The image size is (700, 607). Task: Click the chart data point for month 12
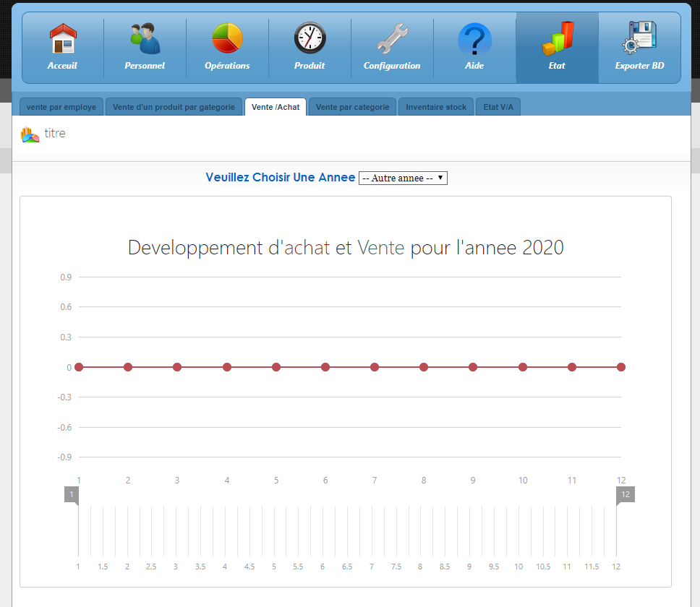(x=620, y=367)
